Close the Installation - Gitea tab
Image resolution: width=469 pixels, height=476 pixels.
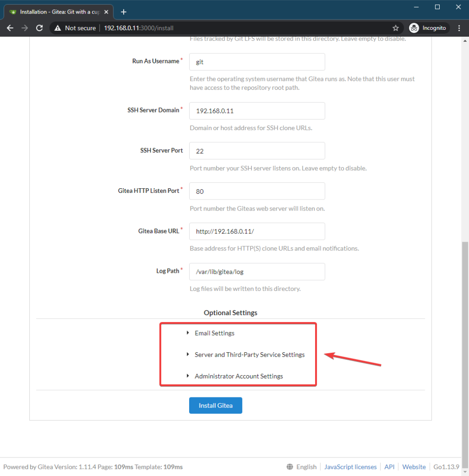[106, 12]
